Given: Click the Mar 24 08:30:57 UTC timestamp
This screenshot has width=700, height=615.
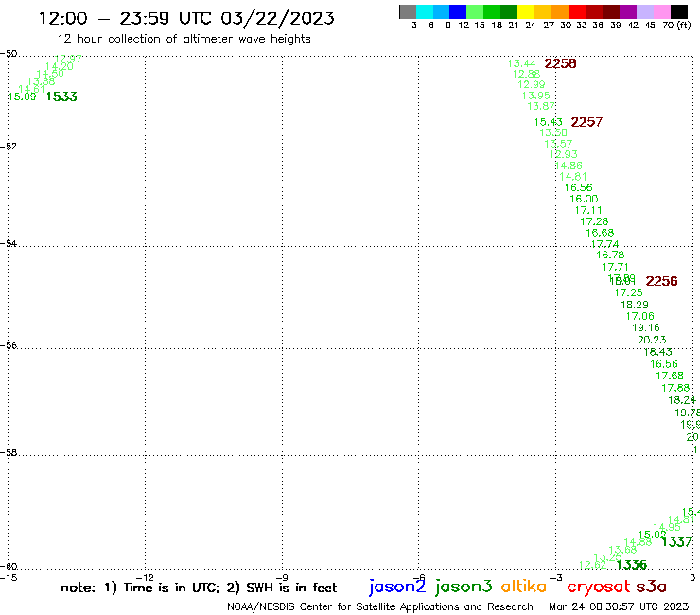Looking at the screenshot, I should coord(619,606).
